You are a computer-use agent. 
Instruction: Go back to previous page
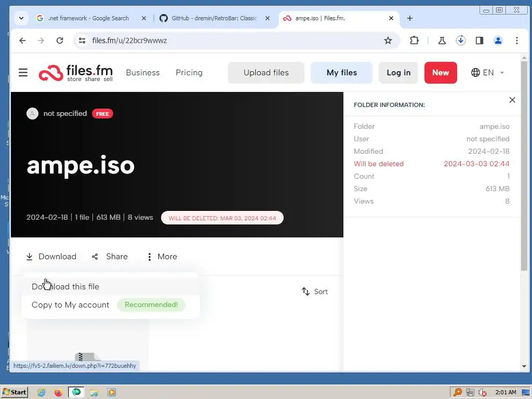pyautogui.click(x=22, y=41)
